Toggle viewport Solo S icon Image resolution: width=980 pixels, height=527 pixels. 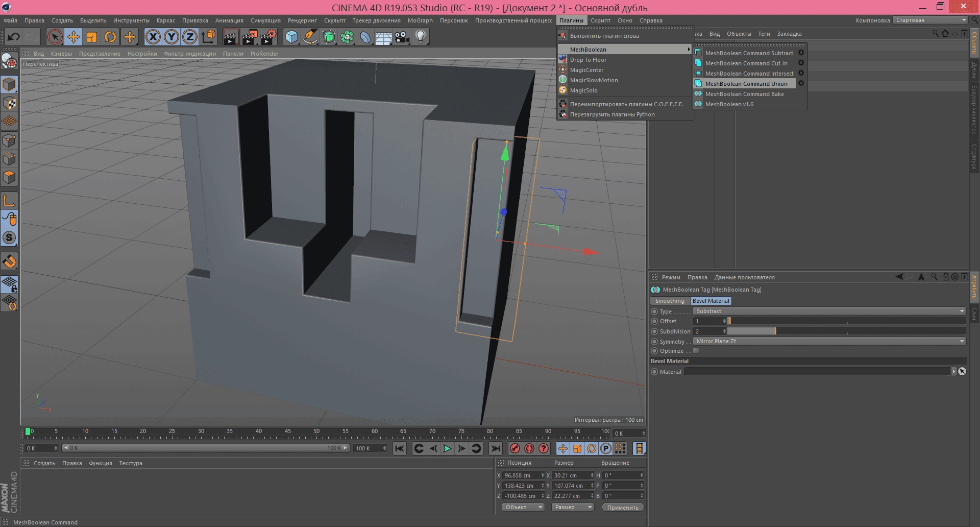(x=10, y=237)
